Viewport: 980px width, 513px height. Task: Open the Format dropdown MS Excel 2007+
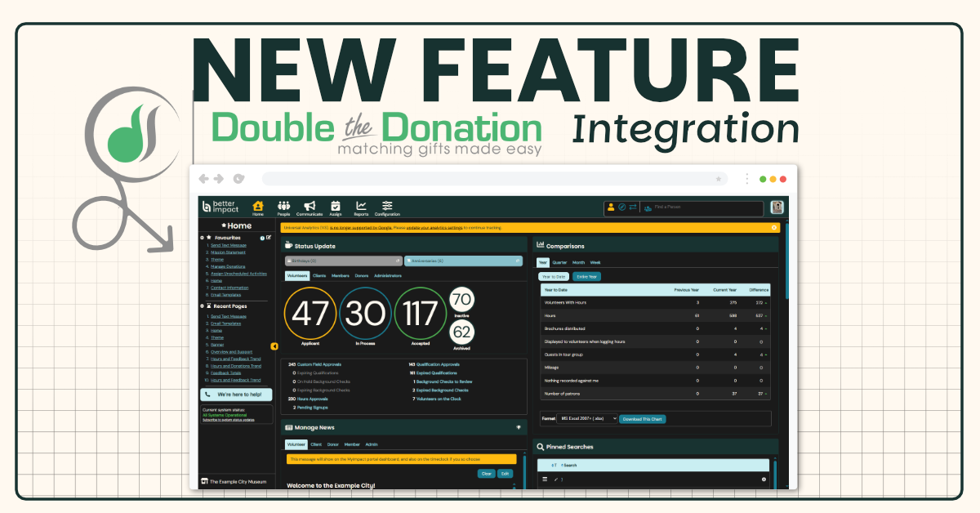pos(588,419)
